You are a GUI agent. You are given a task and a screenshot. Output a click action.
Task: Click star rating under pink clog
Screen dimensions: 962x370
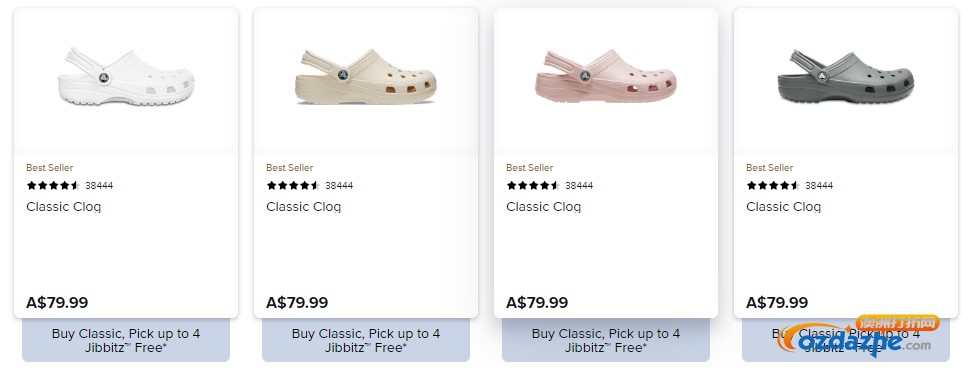point(533,185)
